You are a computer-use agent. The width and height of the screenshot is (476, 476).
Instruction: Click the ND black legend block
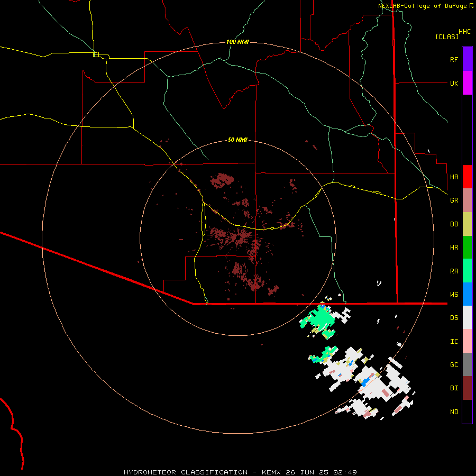(467, 411)
